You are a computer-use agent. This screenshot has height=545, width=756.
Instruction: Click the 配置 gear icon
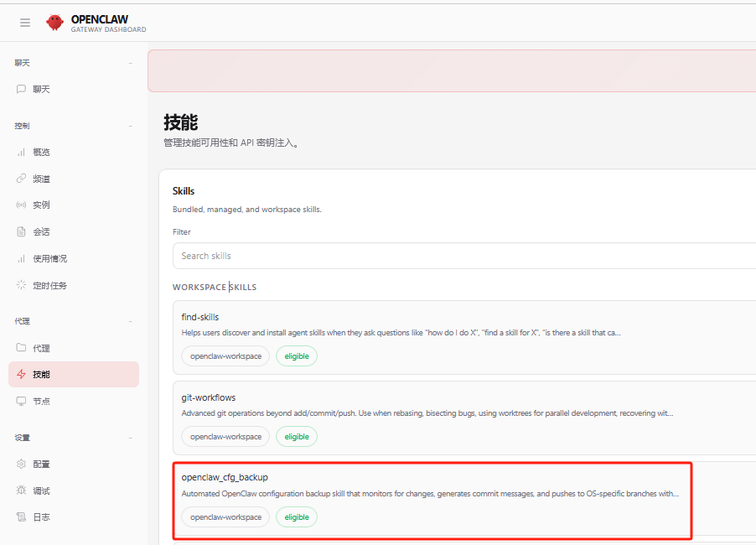[x=22, y=464]
